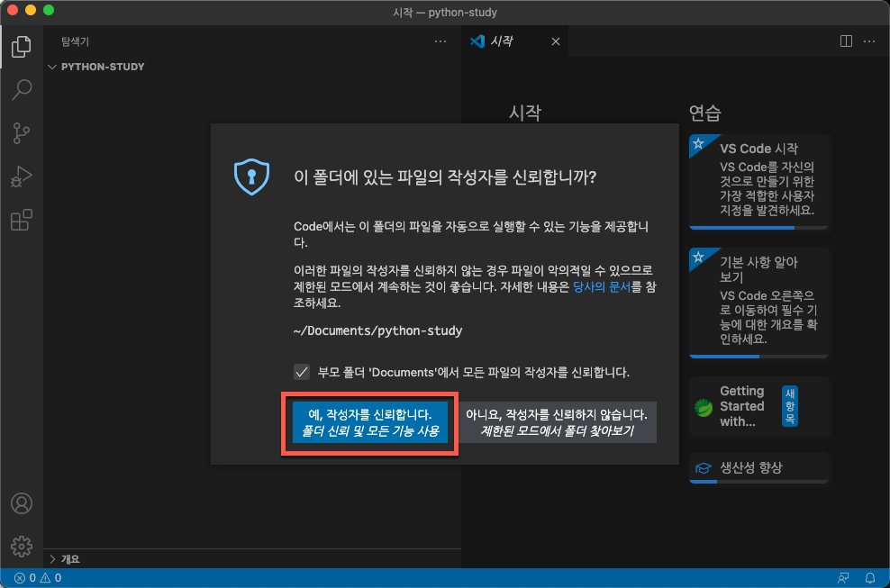Open the '기본 사항 알아보기' walkthrough card
This screenshot has width=890, height=588.
point(758,303)
